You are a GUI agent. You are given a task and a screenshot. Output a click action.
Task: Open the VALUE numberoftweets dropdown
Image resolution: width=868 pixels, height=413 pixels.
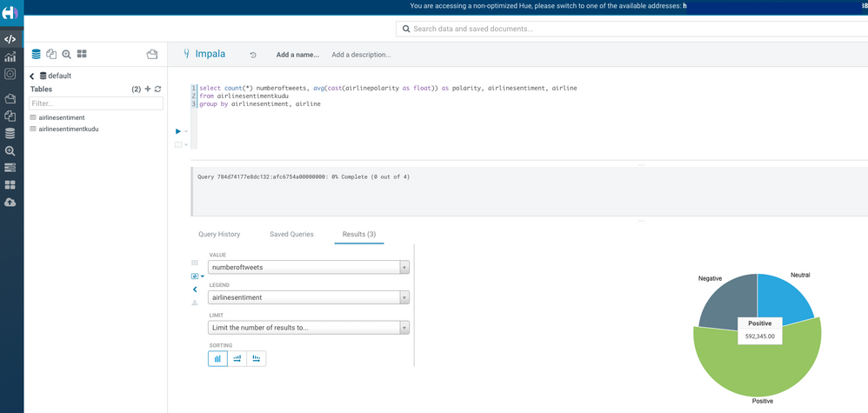point(309,267)
